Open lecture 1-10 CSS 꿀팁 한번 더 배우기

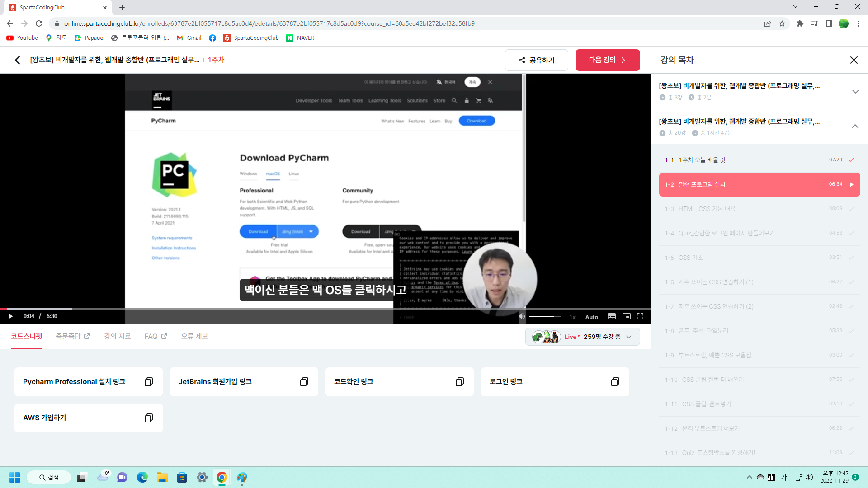pyautogui.click(x=759, y=380)
